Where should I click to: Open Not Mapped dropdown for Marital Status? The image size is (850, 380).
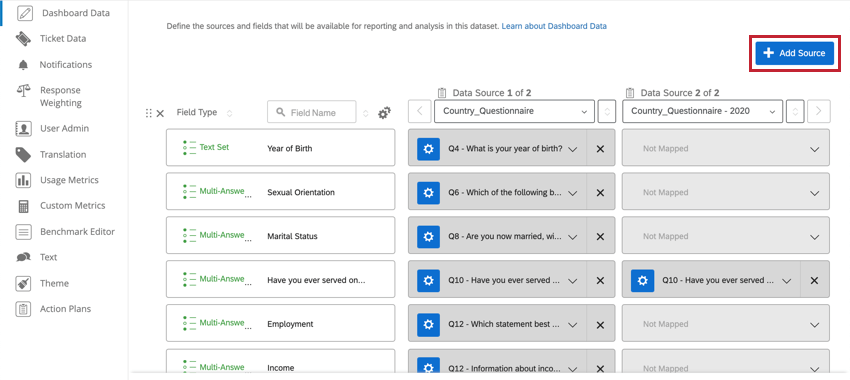[x=726, y=236]
